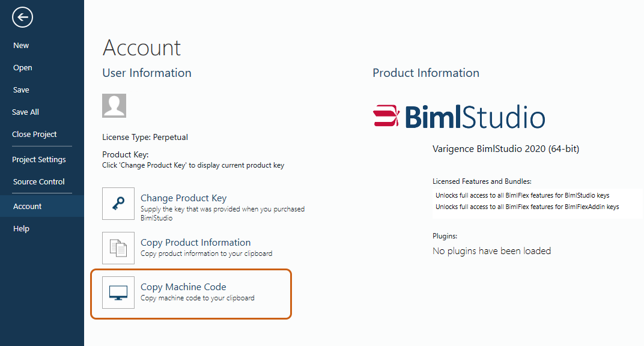This screenshot has width=644, height=346.
Task: Click 'Supply the key that was provided' description
Action: tap(223, 213)
